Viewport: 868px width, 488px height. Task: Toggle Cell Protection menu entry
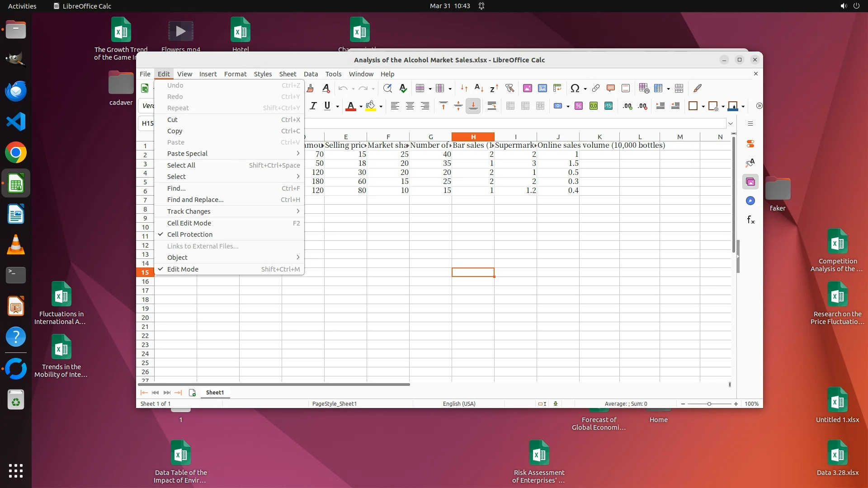190,235
